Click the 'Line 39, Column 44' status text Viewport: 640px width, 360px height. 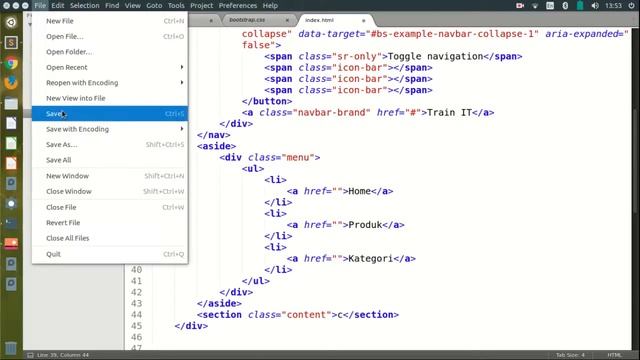pyautogui.click(x=63, y=355)
